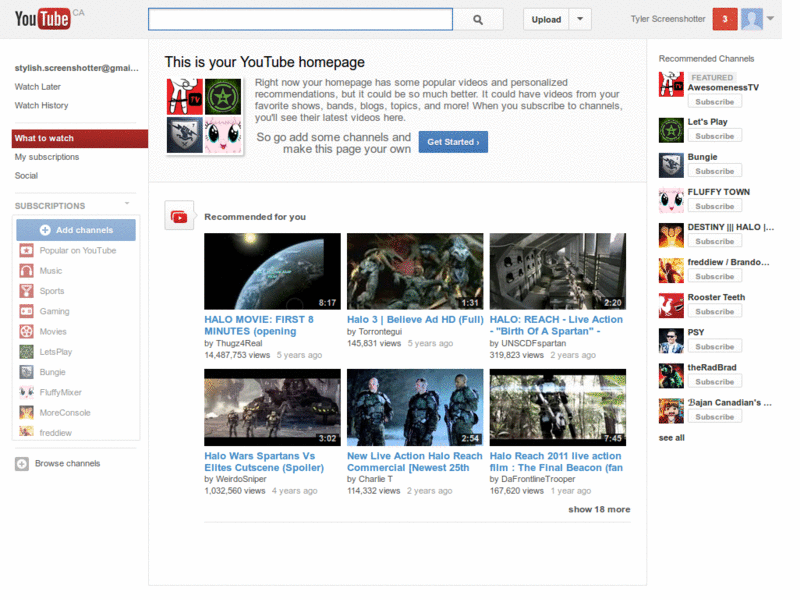This screenshot has height=600, width=800.
Task: Click the Get Started button
Action: point(453,142)
